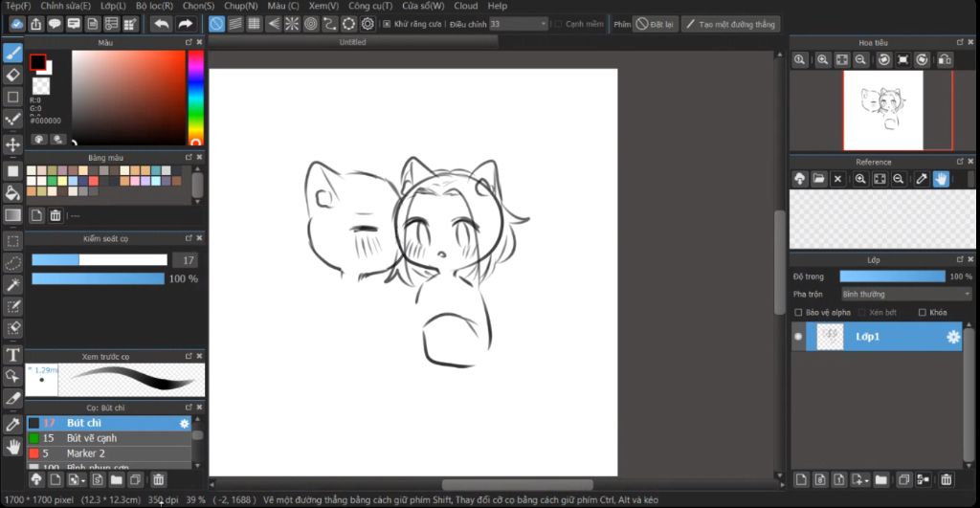Toggle Cạnh mềm checkbox
The width and height of the screenshot is (980, 508).
click(x=558, y=24)
